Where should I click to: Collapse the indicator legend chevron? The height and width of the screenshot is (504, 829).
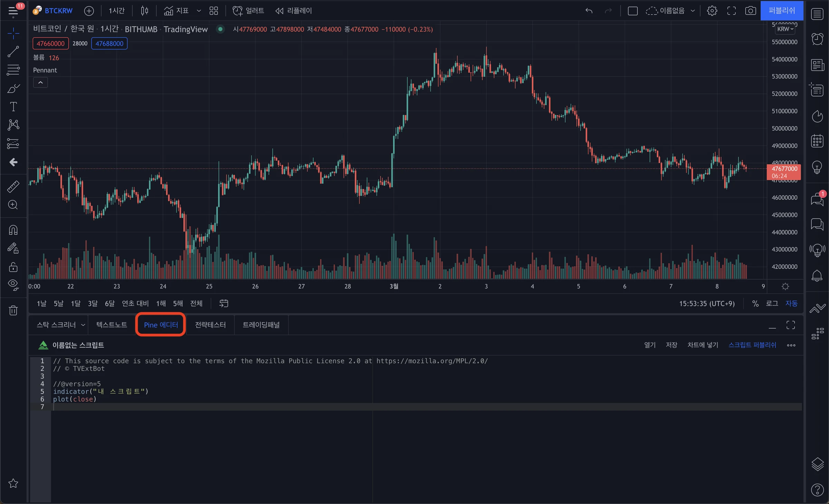click(x=40, y=83)
